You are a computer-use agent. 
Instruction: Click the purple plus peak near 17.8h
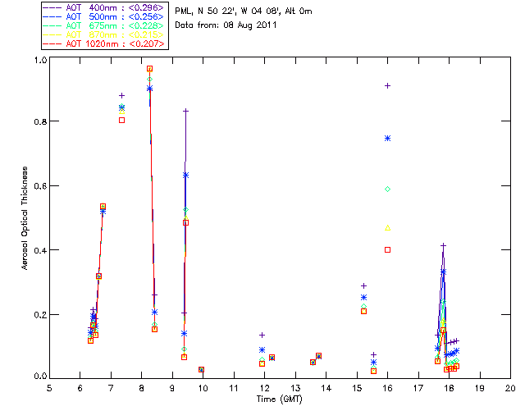(443, 245)
